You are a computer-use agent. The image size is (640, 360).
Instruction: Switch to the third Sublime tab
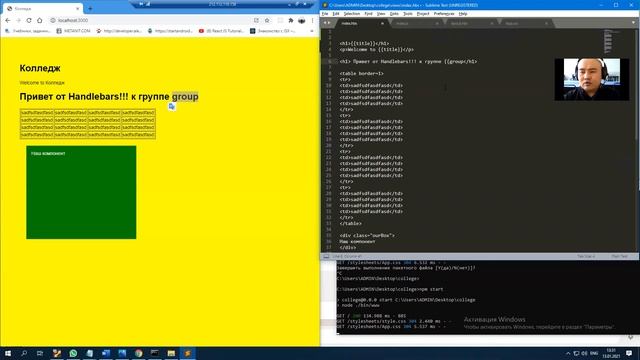pos(471,24)
